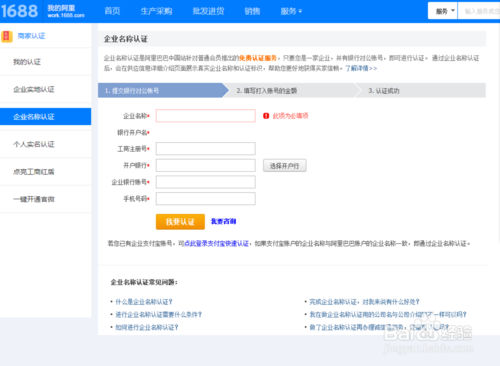Click the 1688 logo
The height and width of the screenshot is (366, 500).
pos(19,11)
